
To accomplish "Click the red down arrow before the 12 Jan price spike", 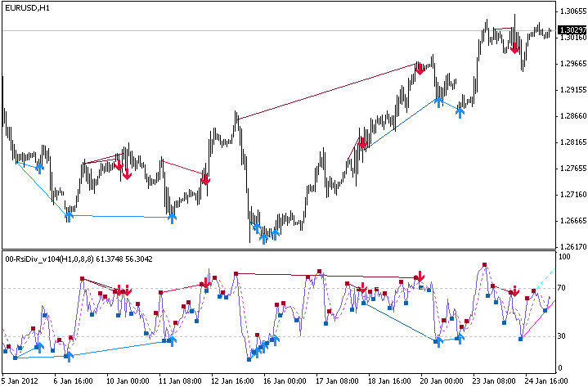I will (205, 178).
